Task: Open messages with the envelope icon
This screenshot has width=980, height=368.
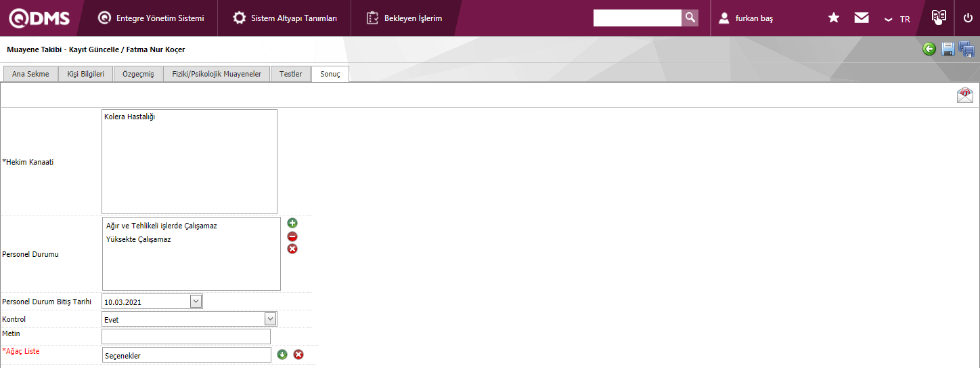Action: pyautogui.click(x=862, y=18)
